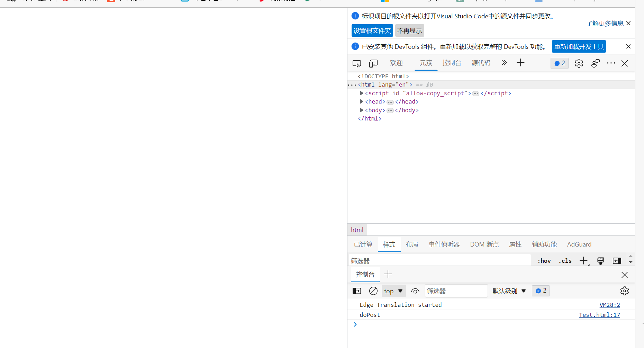Add new style rule plus icon
Viewport: 644px width, 348px height.
pos(584,261)
